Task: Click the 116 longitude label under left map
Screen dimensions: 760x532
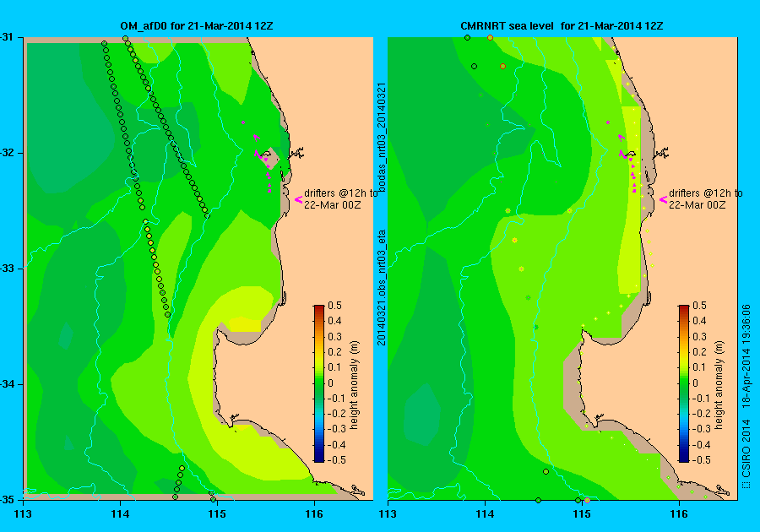Action: point(314,514)
